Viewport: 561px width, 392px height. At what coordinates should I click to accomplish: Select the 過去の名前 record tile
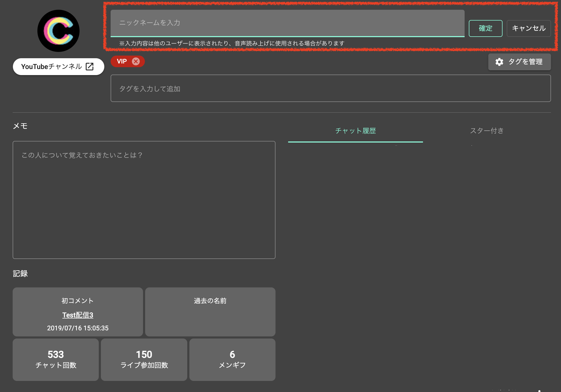click(x=210, y=312)
